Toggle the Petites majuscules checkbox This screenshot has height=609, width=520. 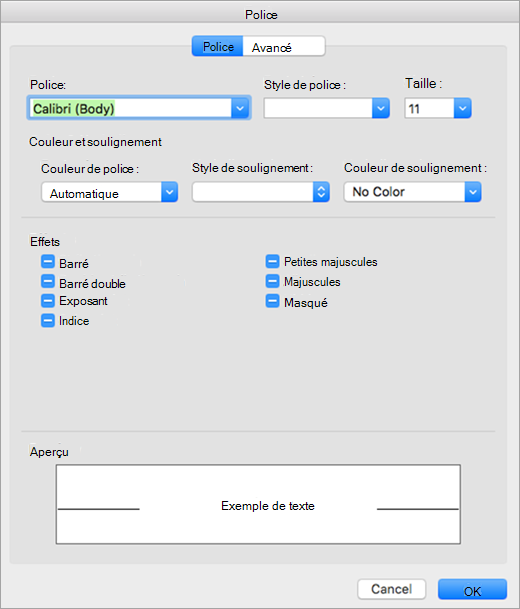[x=272, y=261]
